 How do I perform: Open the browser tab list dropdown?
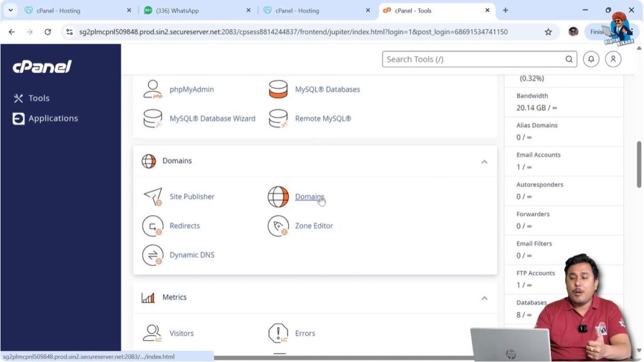10,10
